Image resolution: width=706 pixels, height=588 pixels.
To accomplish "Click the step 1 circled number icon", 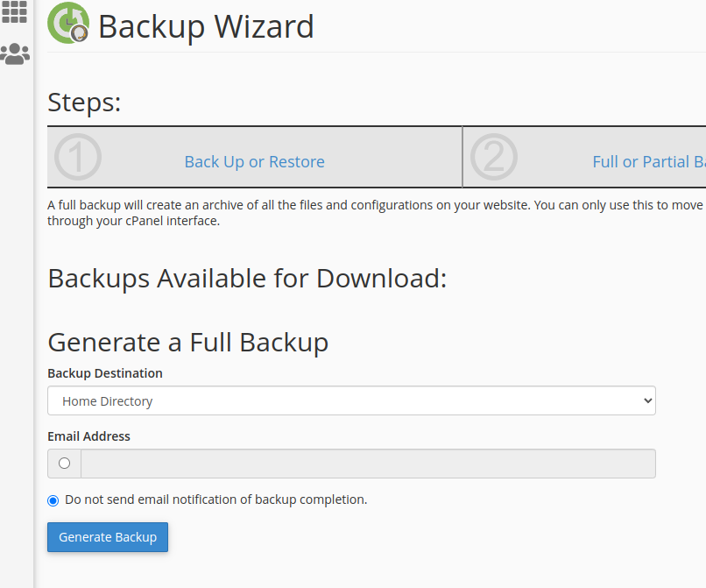I will (78, 157).
